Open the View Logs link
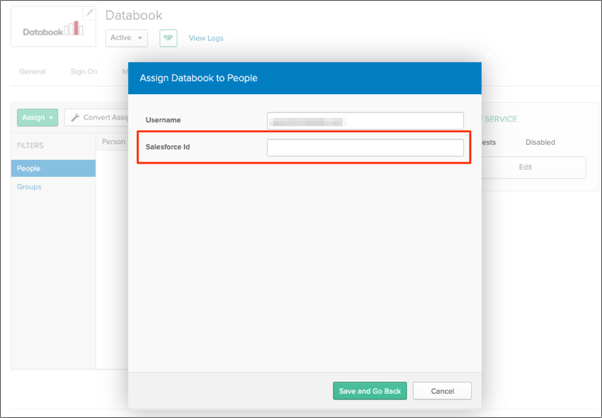The width and height of the screenshot is (602, 418). click(206, 38)
